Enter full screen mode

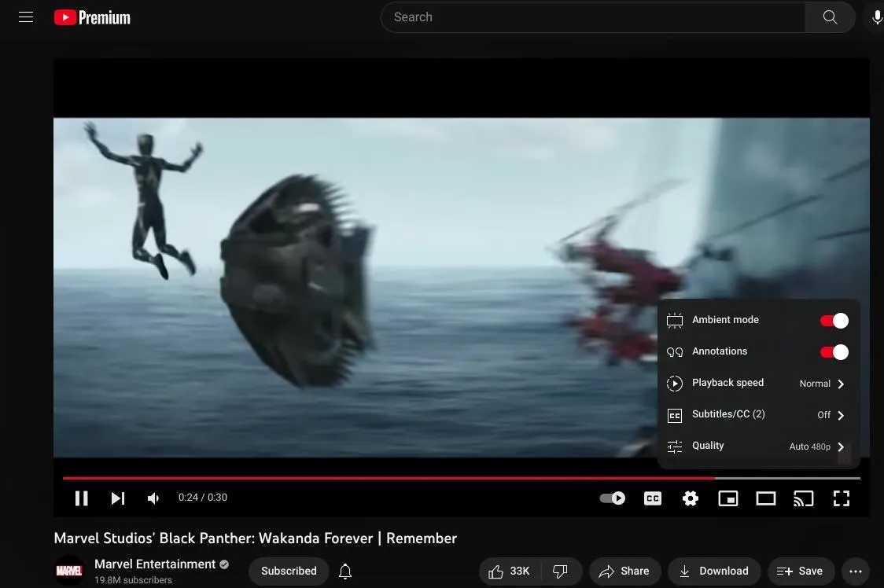point(842,498)
